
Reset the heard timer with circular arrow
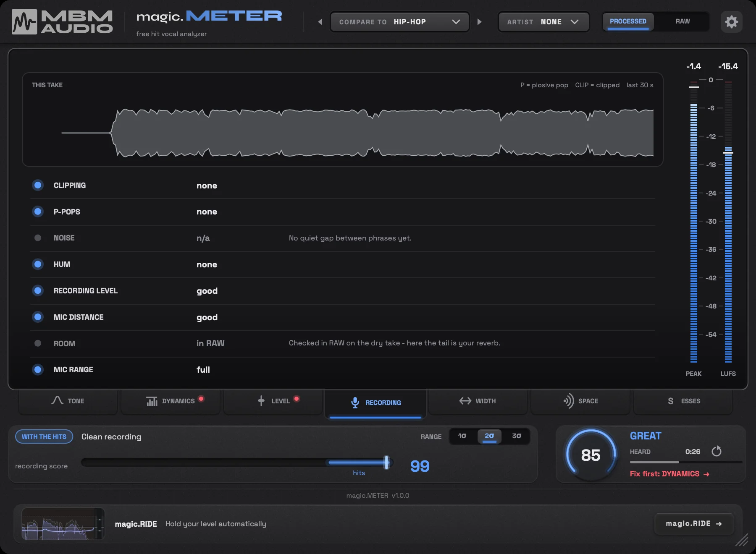pyautogui.click(x=716, y=451)
